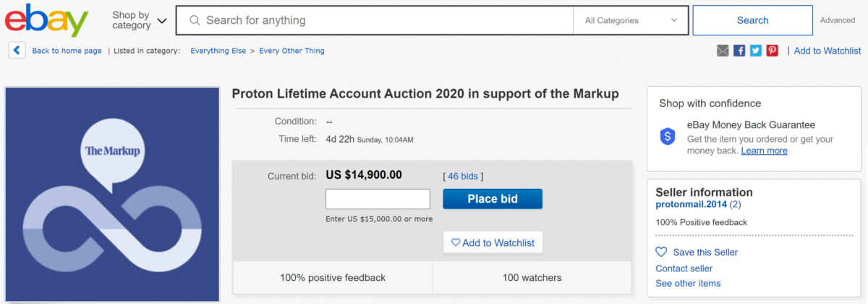Click the blue Search button

tap(752, 20)
